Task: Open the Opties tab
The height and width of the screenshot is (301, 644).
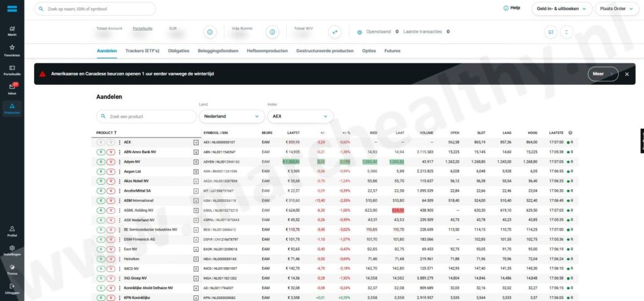Action: pyautogui.click(x=369, y=51)
